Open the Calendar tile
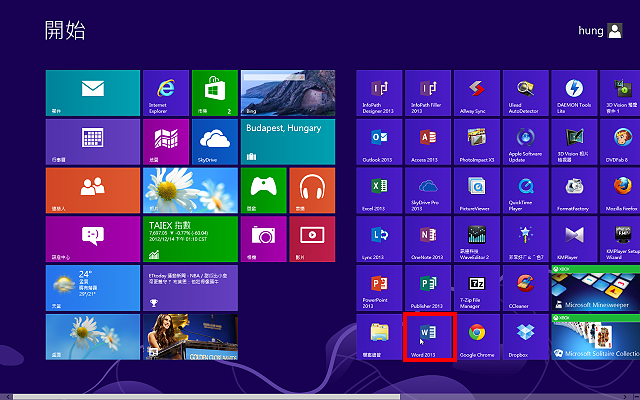 (93, 142)
